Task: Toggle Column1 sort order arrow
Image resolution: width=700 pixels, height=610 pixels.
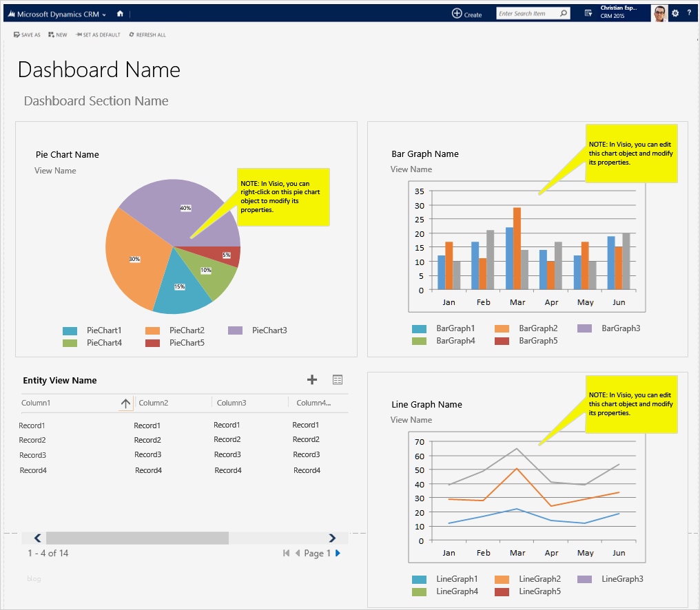Action: 125,403
